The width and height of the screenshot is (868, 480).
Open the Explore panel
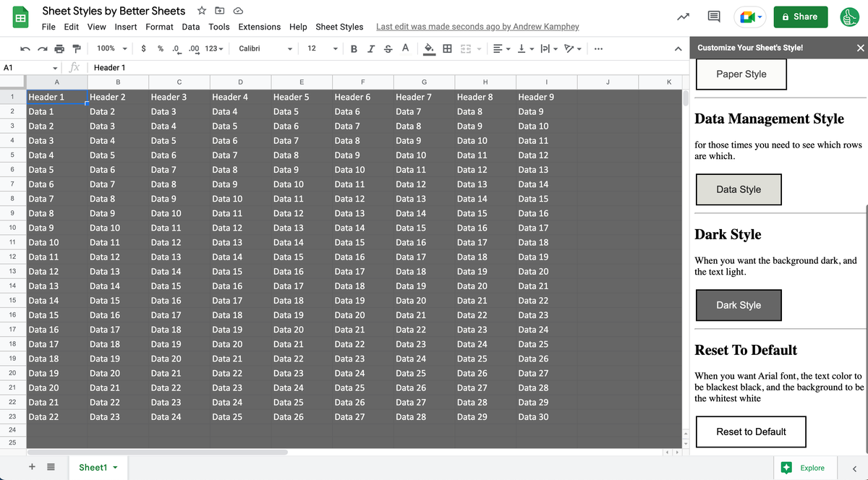click(x=805, y=468)
